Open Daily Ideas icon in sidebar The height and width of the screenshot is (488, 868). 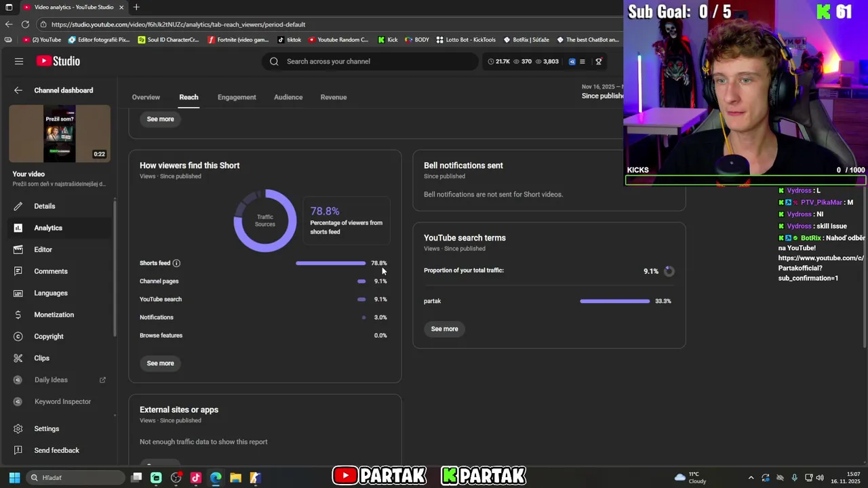click(x=18, y=380)
